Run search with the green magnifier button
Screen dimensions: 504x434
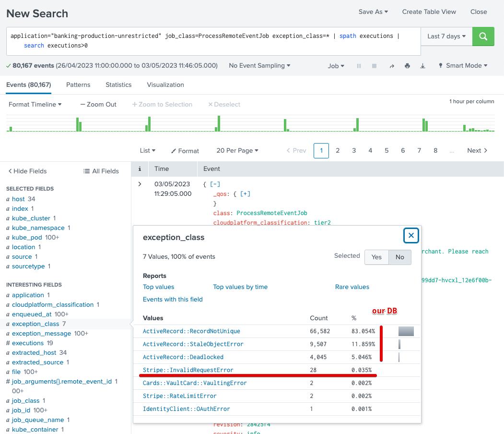click(x=483, y=36)
